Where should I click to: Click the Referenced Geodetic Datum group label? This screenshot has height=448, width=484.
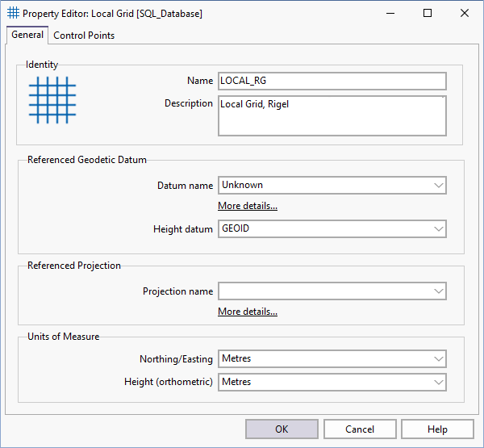pos(87,160)
